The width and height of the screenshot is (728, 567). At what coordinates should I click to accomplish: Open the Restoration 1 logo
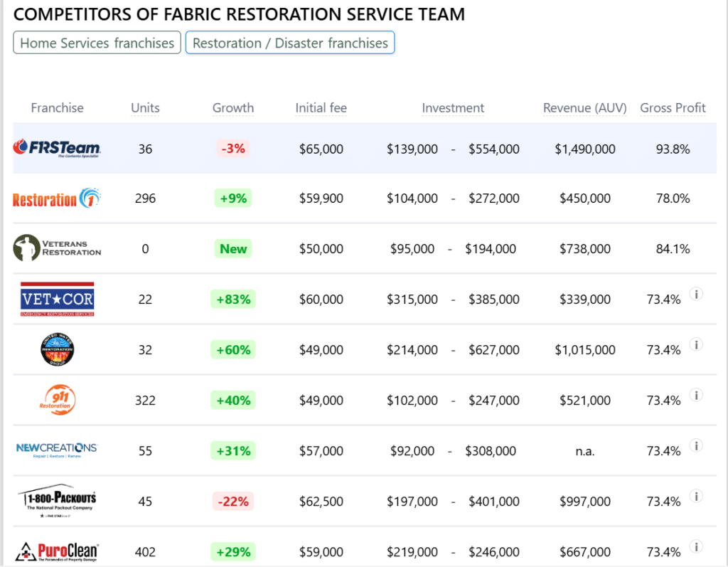(57, 198)
